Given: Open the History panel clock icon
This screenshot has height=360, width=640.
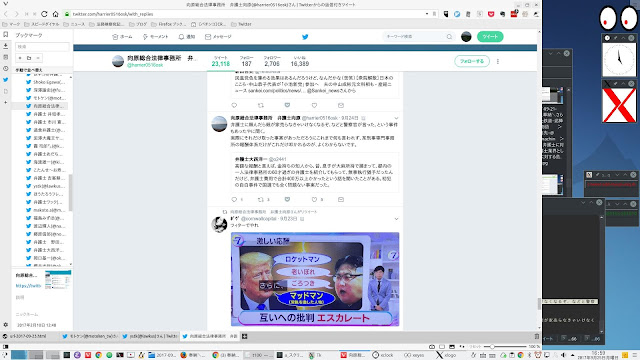Looking at the screenshot, I should pos(5,69).
